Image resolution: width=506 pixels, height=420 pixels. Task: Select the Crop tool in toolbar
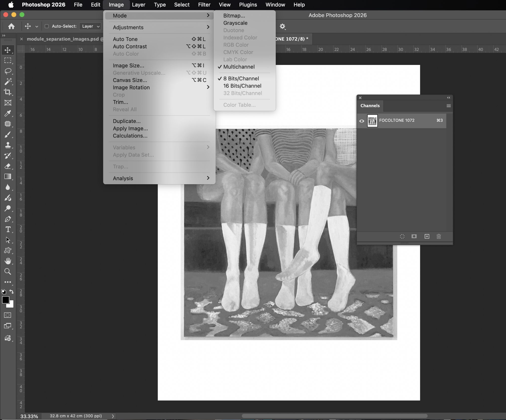8,92
